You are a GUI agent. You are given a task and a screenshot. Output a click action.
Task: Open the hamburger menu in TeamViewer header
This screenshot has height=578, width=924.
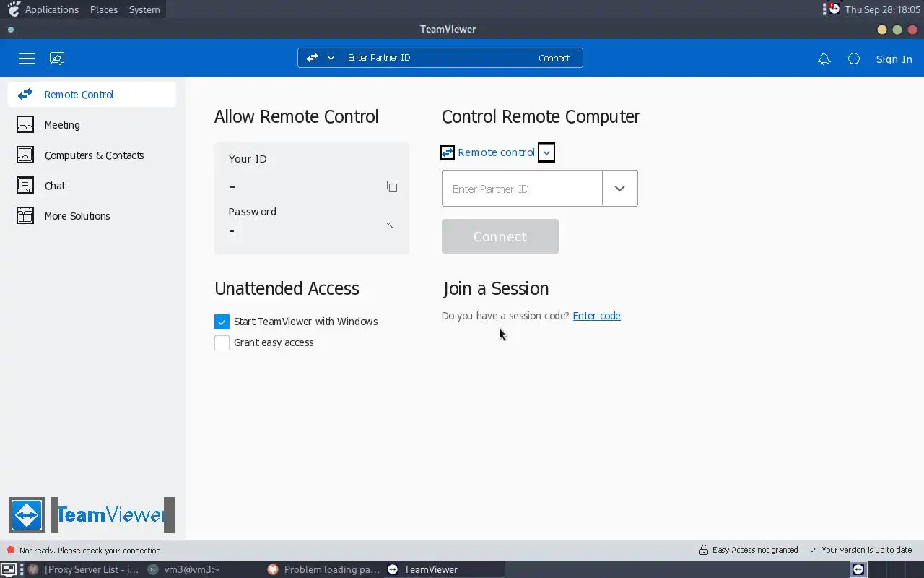tap(27, 59)
